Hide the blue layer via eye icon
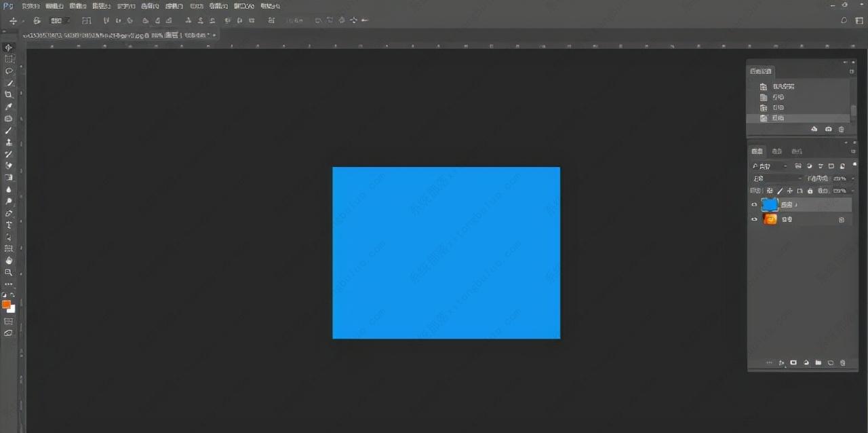Image resolution: width=868 pixels, height=433 pixels. pos(754,205)
